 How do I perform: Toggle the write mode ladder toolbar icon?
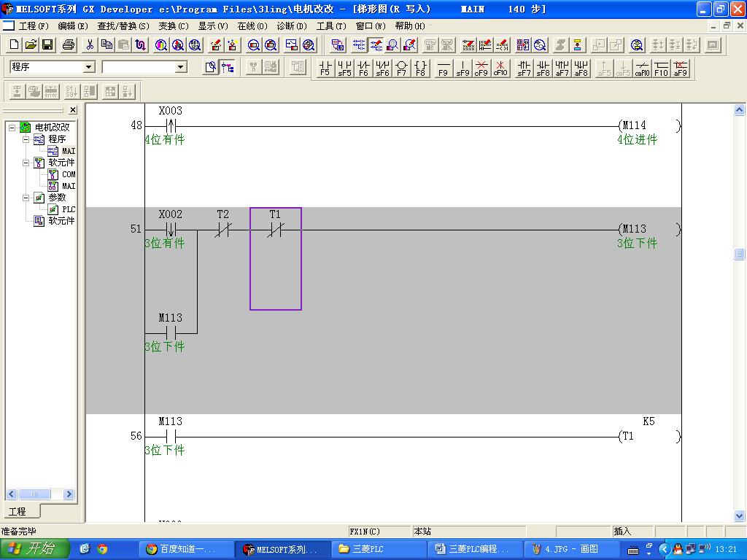click(x=376, y=45)
